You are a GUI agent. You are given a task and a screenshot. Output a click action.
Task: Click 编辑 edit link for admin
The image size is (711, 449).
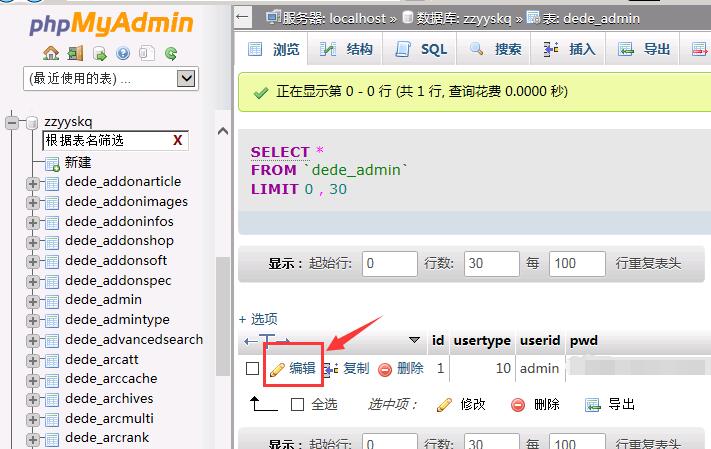tap(302, 368)
